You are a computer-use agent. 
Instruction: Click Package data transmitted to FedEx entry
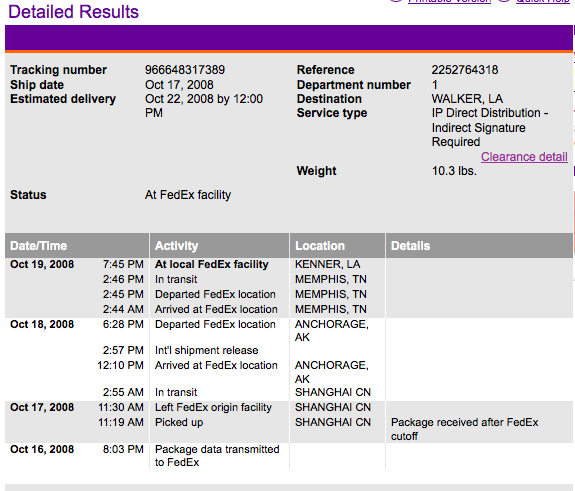[x=217, y=456]
